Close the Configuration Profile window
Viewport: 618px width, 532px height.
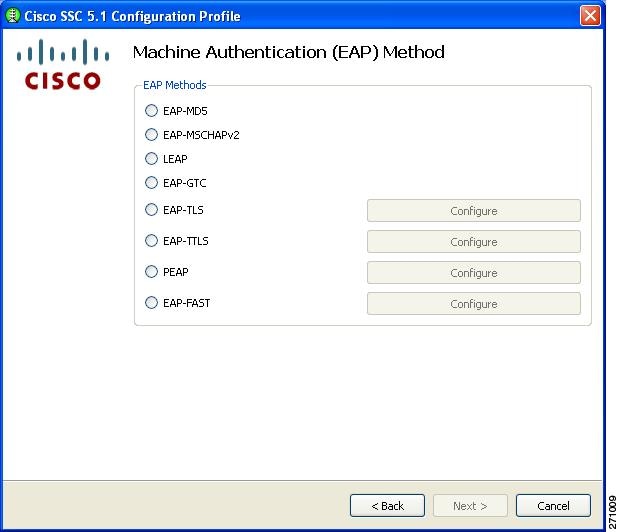[x=590, y=16]
